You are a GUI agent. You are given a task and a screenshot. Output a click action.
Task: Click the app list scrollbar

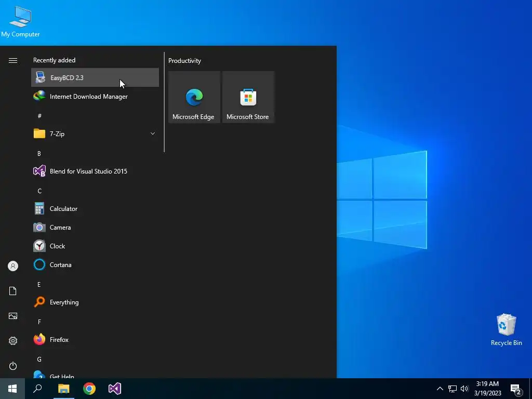pyautogui.click(x=164, y=102)
